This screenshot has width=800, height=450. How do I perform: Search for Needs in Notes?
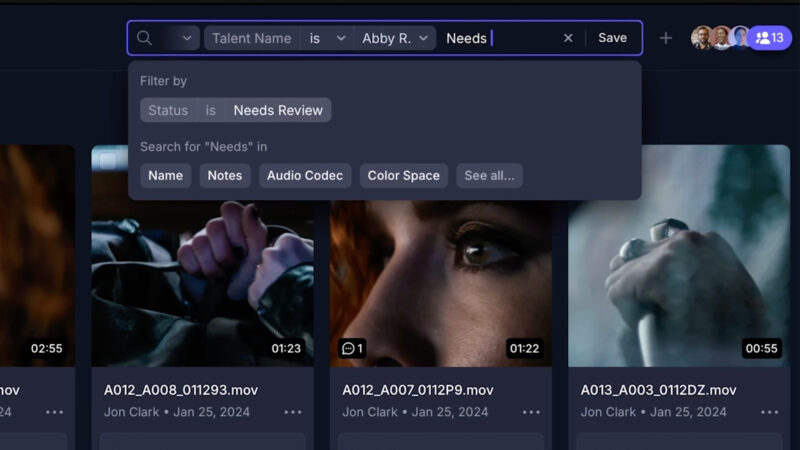coord(224,176)
